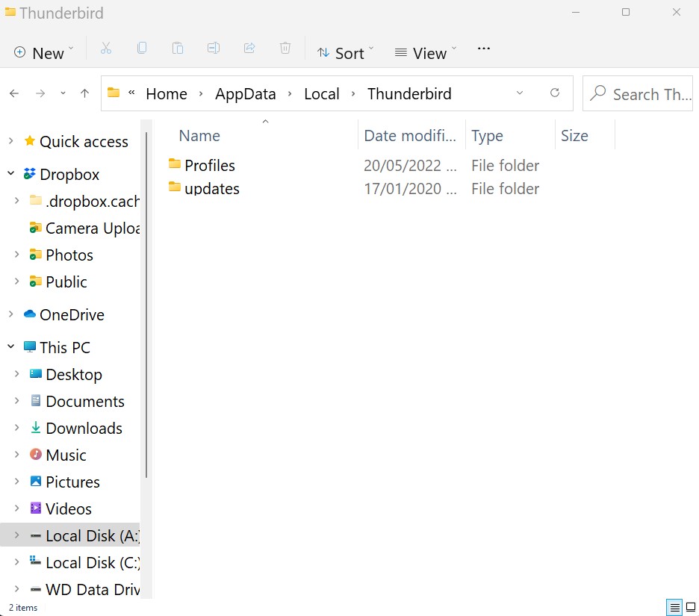Click the Rename icon in toolbar
Screen dimensions: 699x616
[214, 49]
